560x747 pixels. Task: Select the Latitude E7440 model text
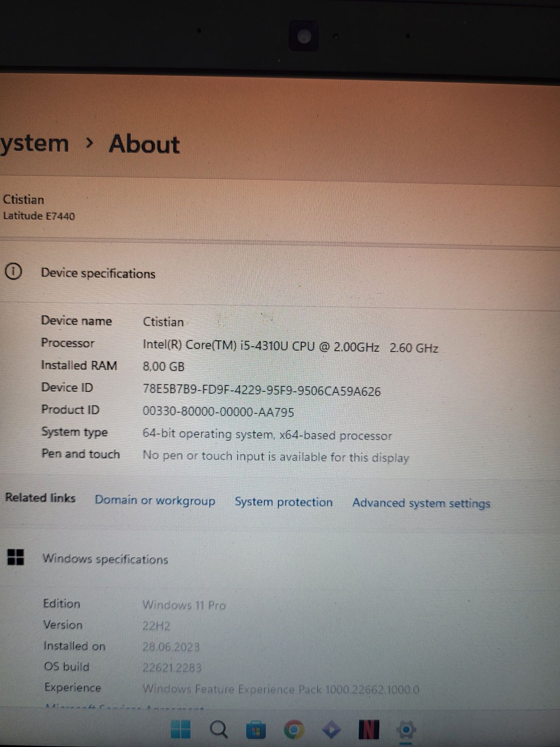[x=39, y=216]
